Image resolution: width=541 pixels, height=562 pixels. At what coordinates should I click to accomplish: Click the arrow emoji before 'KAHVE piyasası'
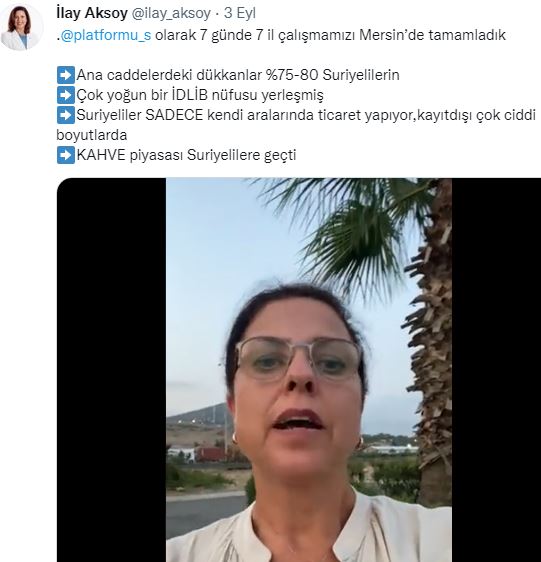66,155
